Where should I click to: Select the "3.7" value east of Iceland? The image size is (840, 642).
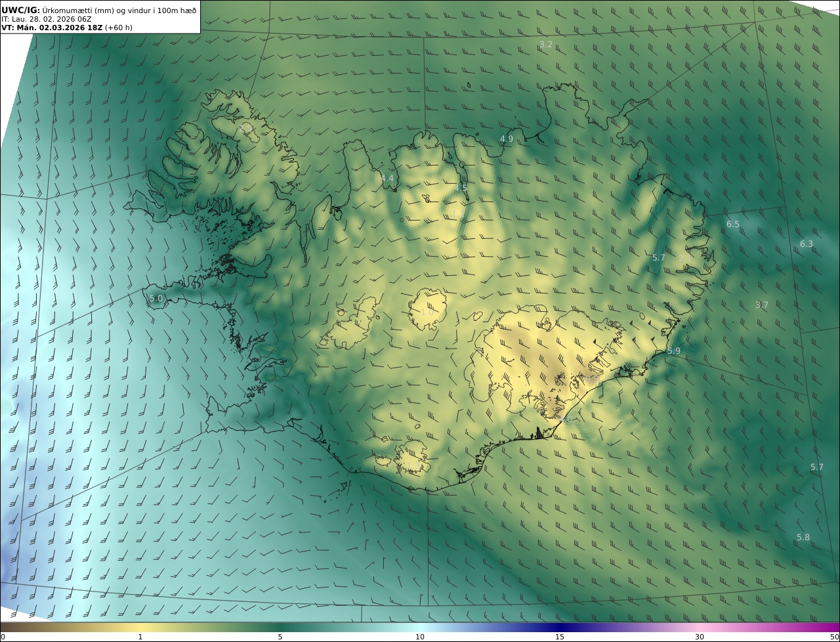click(x=761, y=305)
